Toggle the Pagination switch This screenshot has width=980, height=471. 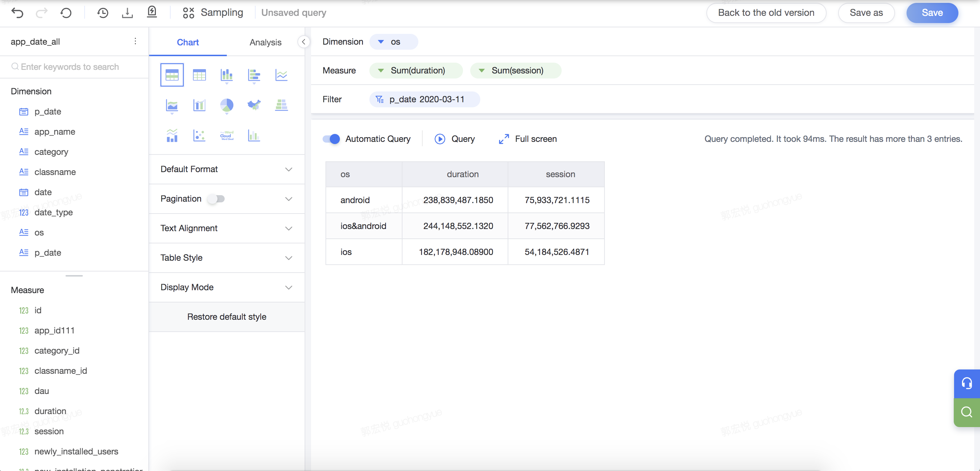point(216,199)
